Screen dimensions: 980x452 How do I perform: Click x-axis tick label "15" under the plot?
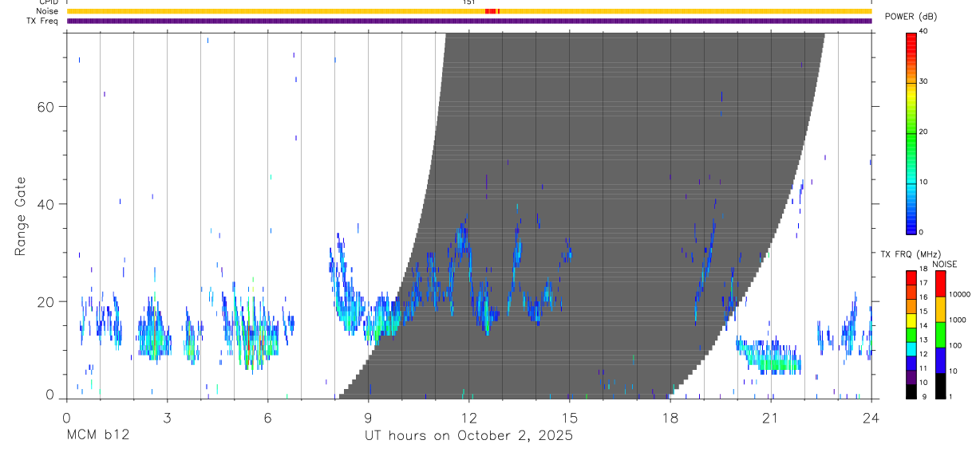coord(569,418)
